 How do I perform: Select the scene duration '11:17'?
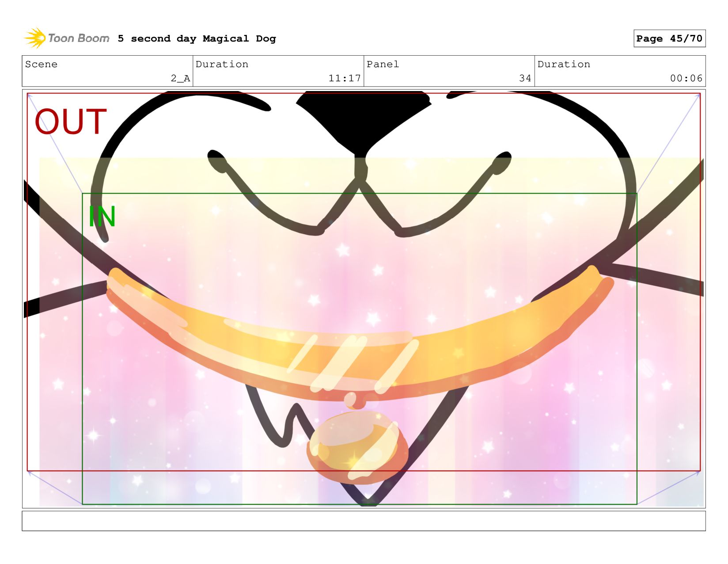[345, 78]
